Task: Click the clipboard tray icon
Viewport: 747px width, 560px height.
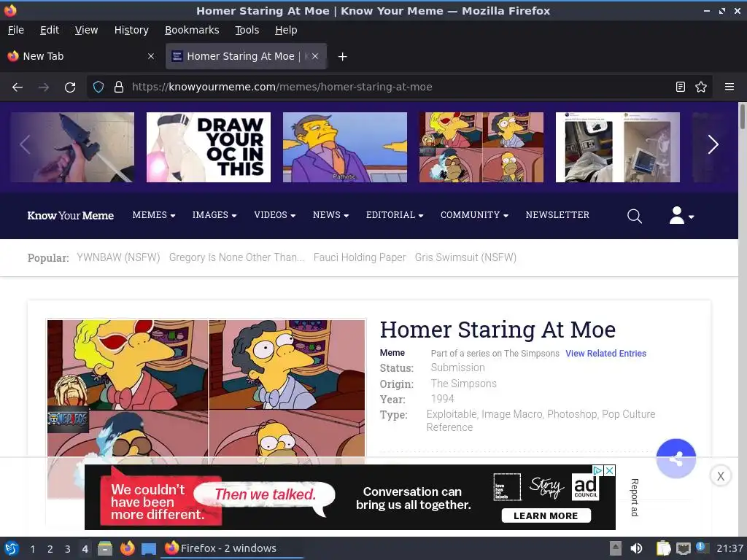Action: click(x=663, y=548)
